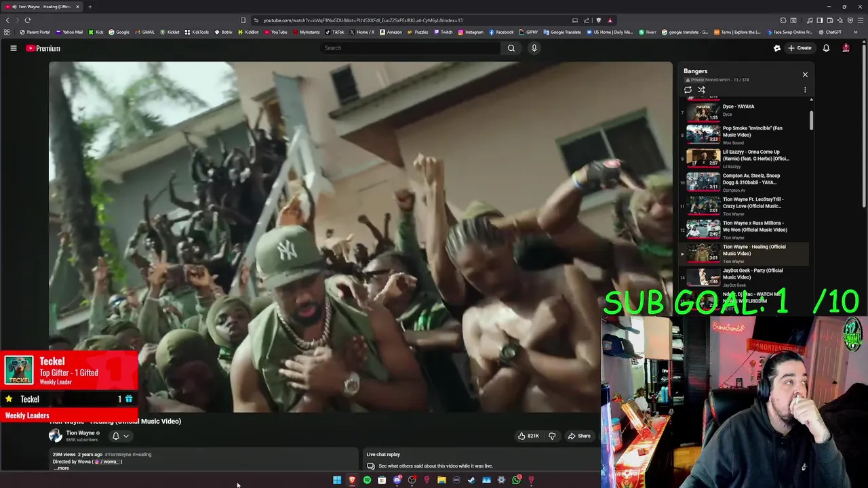Play Tion Wayne x Russ Millions - We Won
Viewport: 868px width, 488px height.
pyautogui.click(x=744, y=229)
